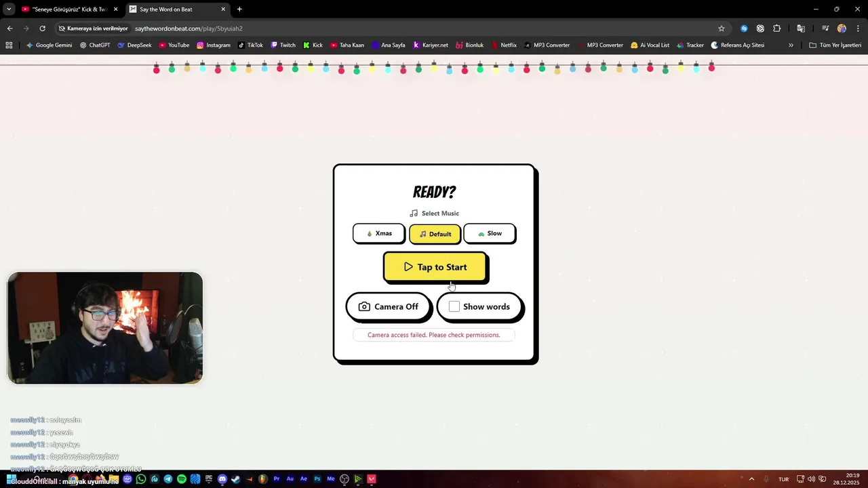
Task: Open FL Studio from the taskbar
Action: pyautogui.click(x=263, y=479)
